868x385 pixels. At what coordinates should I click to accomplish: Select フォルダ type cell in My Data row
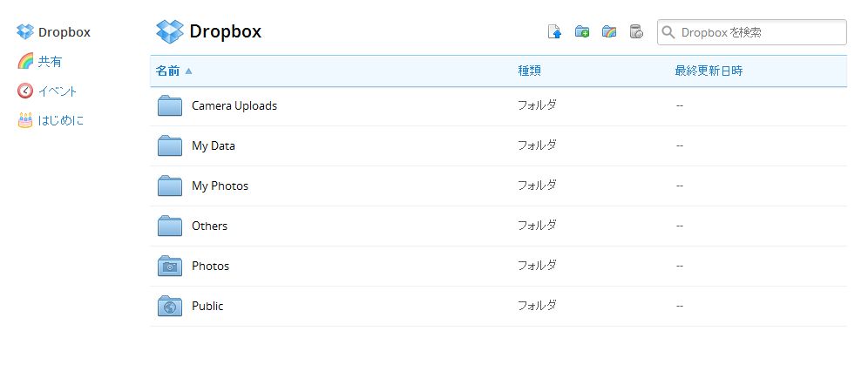tap(537, 145)
